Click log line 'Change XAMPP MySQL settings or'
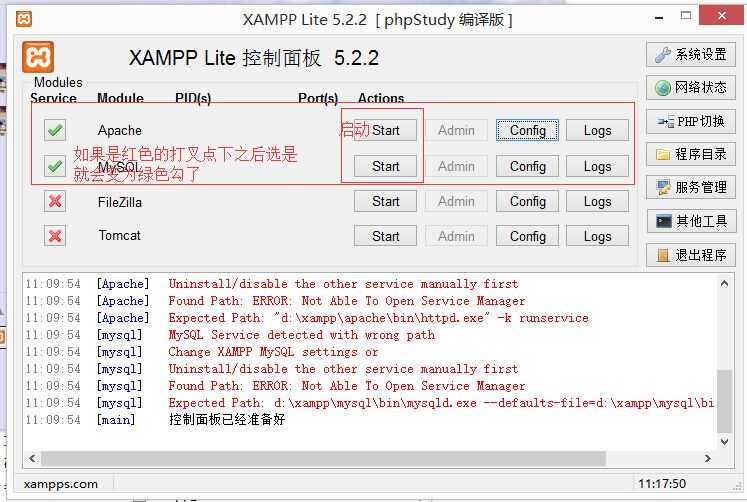The height and width of the screenshot is (502, 747). coord(273,352)
